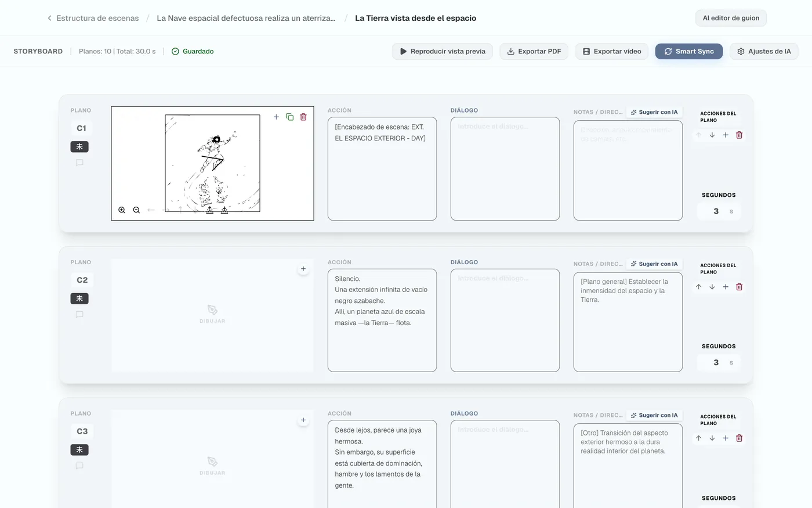This screenshot has height=508, width=812.
Task: Toggle the 未 status badge for C3
Action: click(x=79, y=450)
